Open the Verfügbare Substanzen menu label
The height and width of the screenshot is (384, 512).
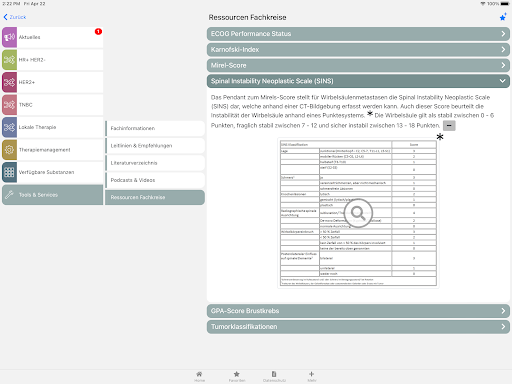point(46,172)
